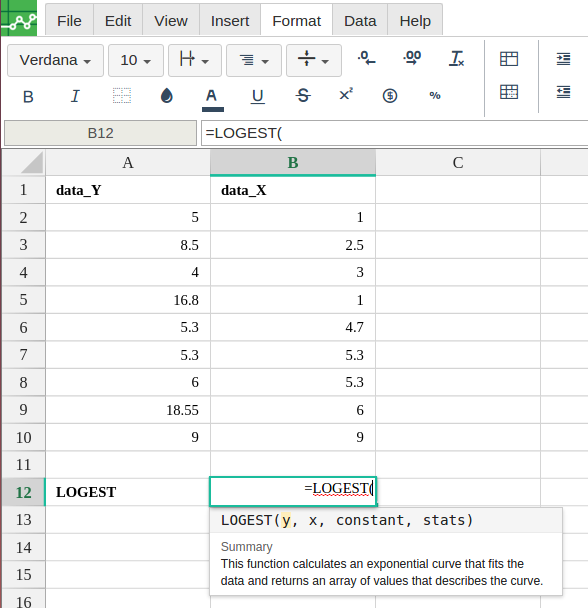Apply percent format icon
The width and height of the screenshot is (588, 608).
tap(435, 95)
